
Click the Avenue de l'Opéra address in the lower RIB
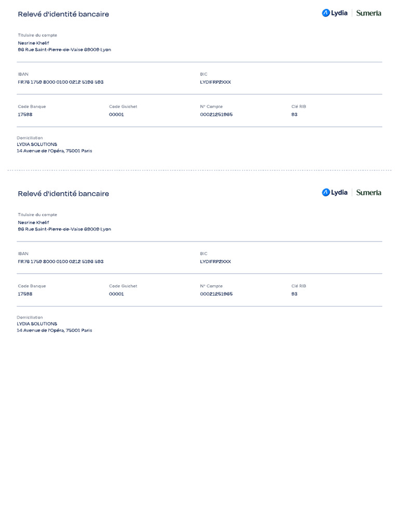(x=55, y=330)
